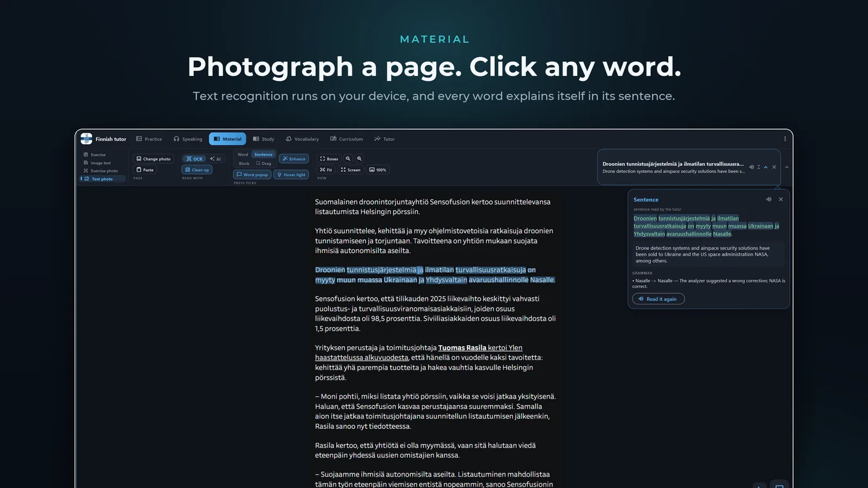Click the Fit view button
This screenshot has height=488, width=868.
(x=326, y=170)
